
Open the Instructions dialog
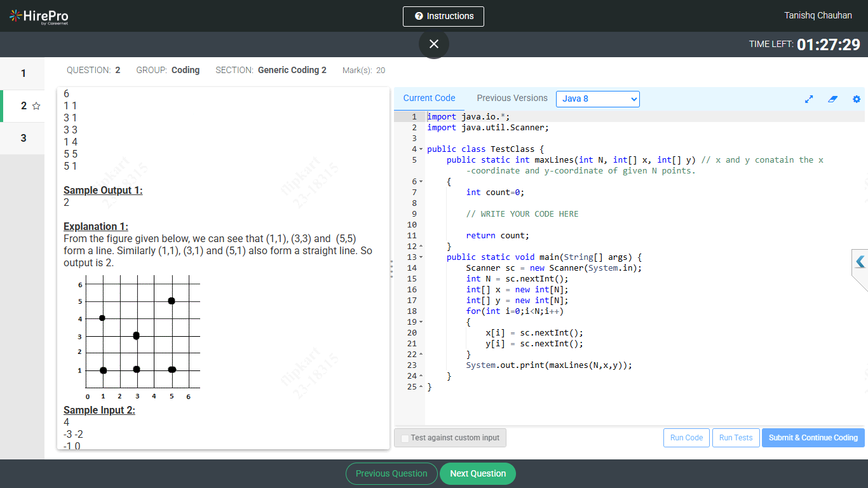point(444,17)
